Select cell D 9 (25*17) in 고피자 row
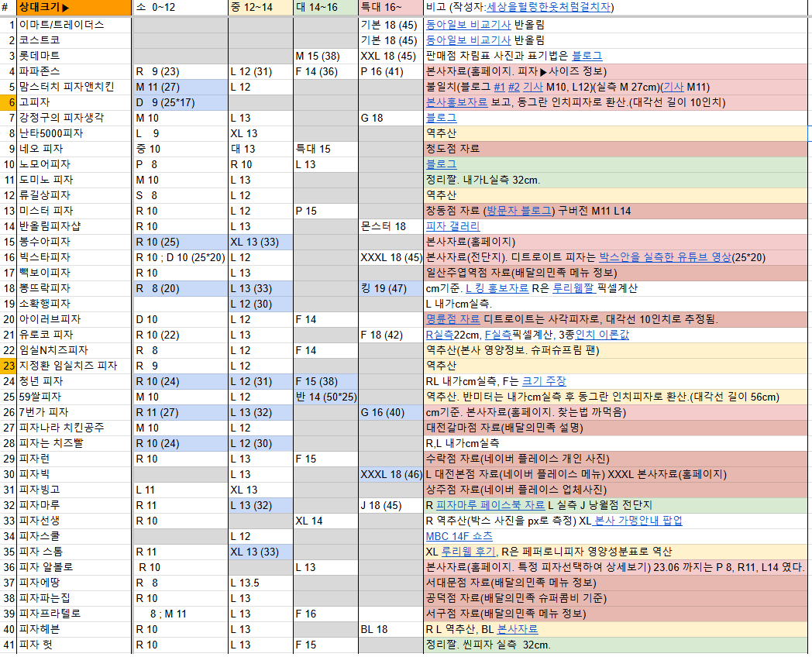 click(181, 102)
